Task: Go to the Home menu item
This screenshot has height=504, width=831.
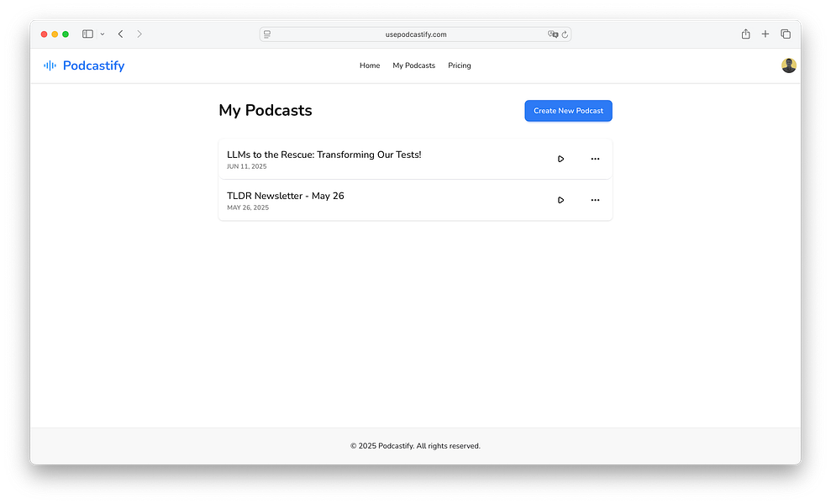Action: pos(369,65)
